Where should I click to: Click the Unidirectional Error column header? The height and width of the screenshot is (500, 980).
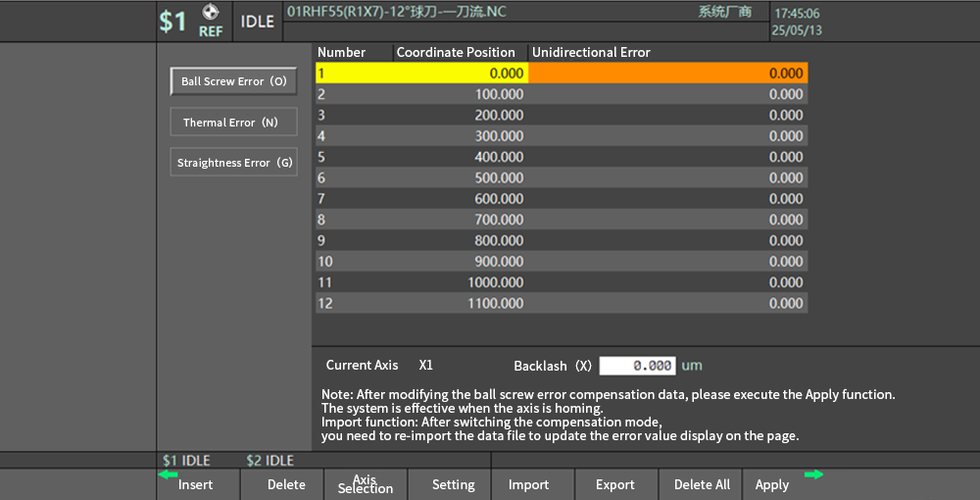click(591, 52)
